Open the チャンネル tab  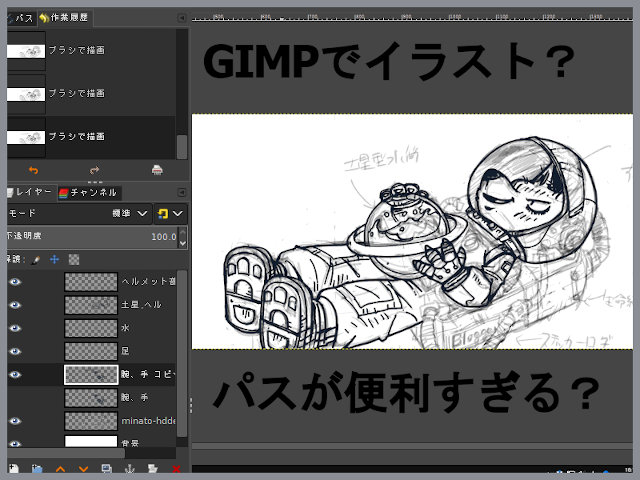88,193
